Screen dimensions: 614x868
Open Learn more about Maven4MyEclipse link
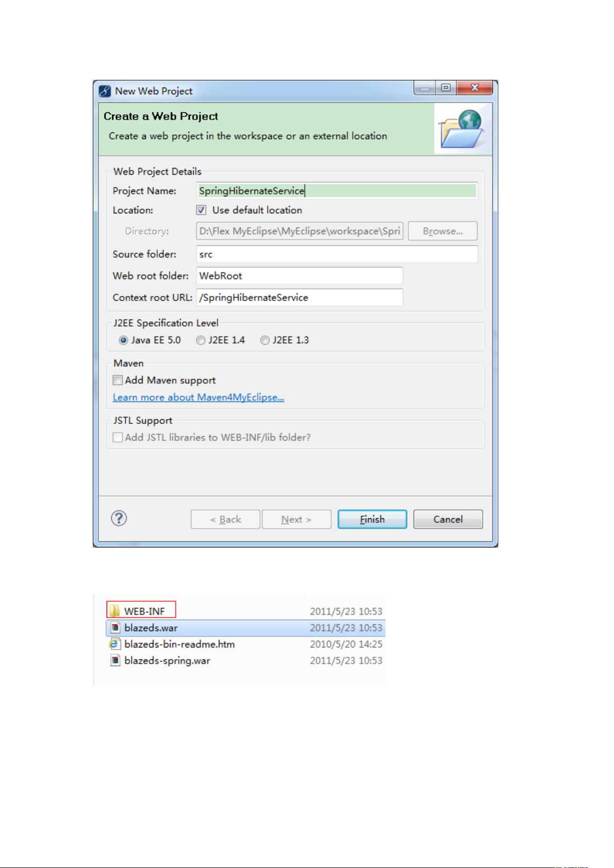[x=198, y=397]
